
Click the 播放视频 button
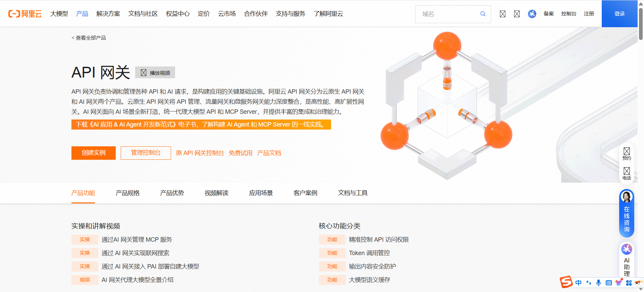coord(155,72)
